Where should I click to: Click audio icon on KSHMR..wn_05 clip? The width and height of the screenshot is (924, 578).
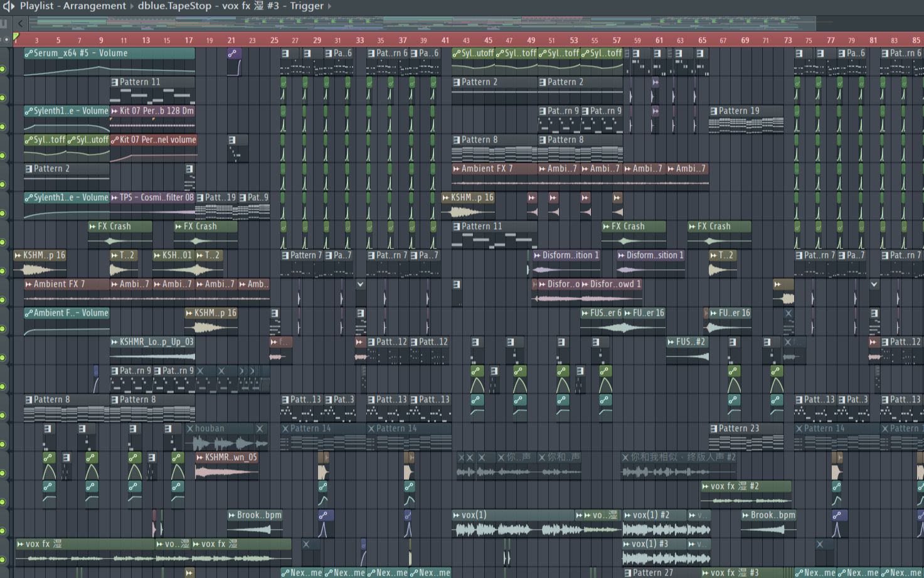[x=200, y=458]
